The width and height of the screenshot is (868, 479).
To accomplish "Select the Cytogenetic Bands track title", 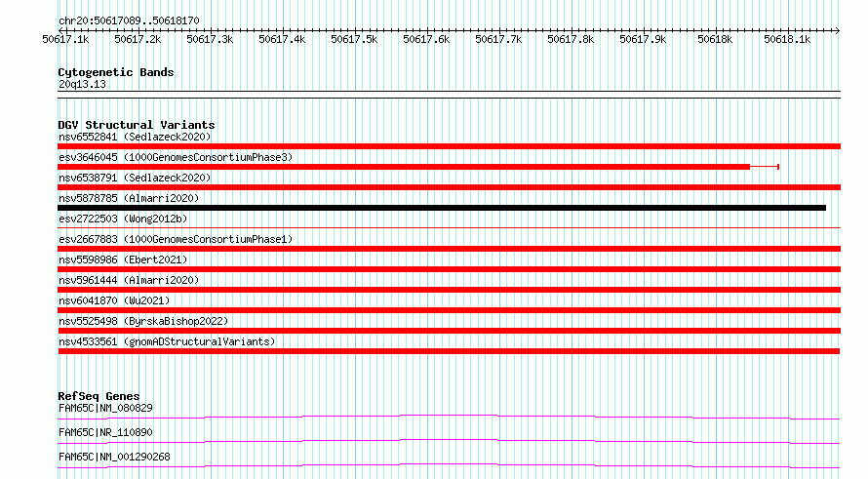I will [116, 72].
